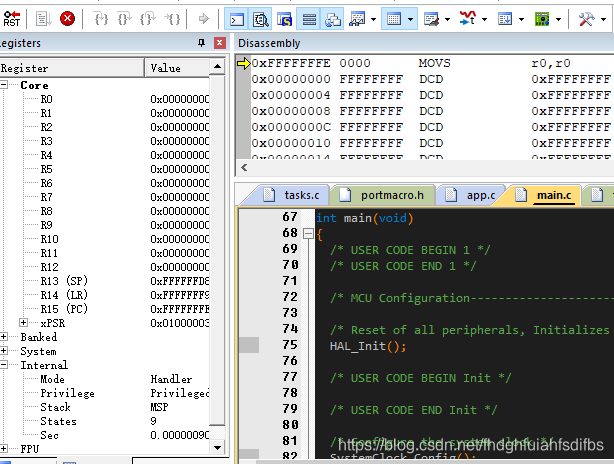Screen dimensions: 614x464
Task: Toggle the Disassembly Window toolbar icon
Action: (x=260, y=19)
